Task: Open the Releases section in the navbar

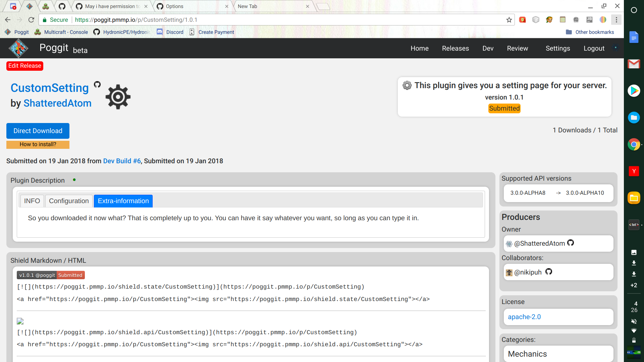Action: pyautogui.click(x=455, y=48)
